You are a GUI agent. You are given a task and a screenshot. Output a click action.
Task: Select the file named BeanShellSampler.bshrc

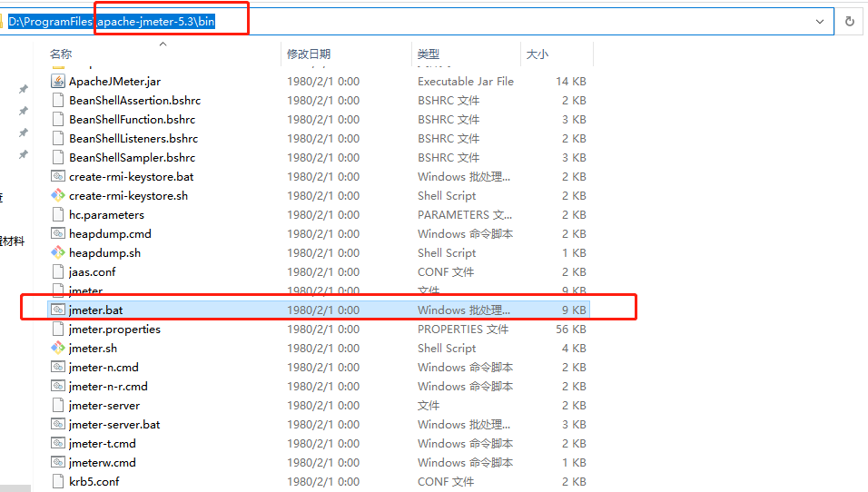point(132,158)
